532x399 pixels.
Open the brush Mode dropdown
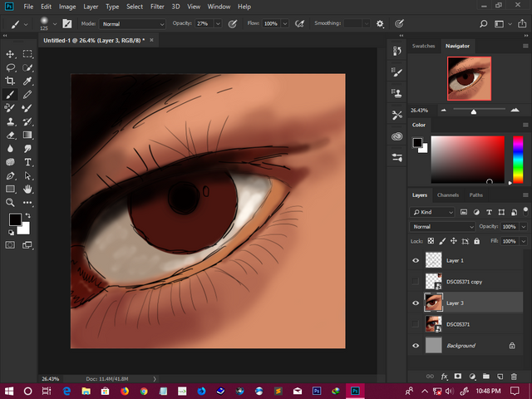[x=131, y=23]
